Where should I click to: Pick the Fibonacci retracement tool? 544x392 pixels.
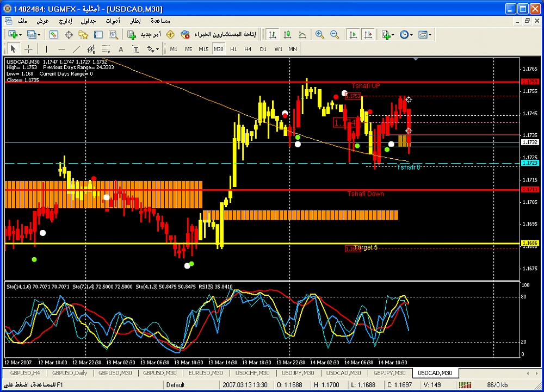tap(106, 49)
